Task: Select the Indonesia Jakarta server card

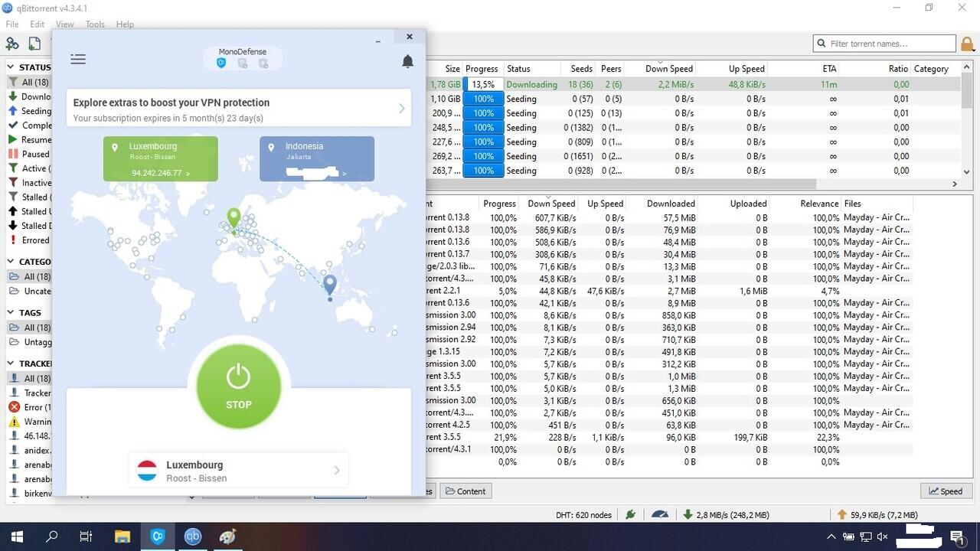Action: [316, 158]
